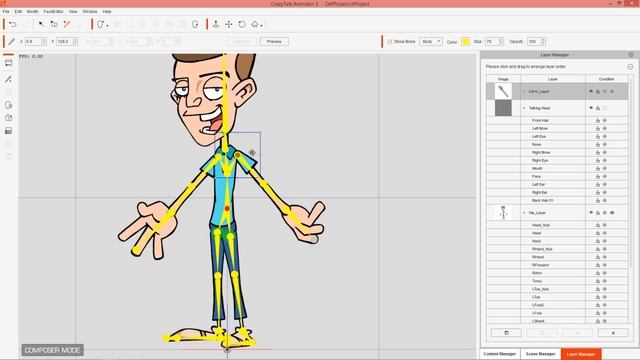This screenshot has height=360, width=640.
Task: Click the X delete button in Layer Manager
Action: point(613,333)
